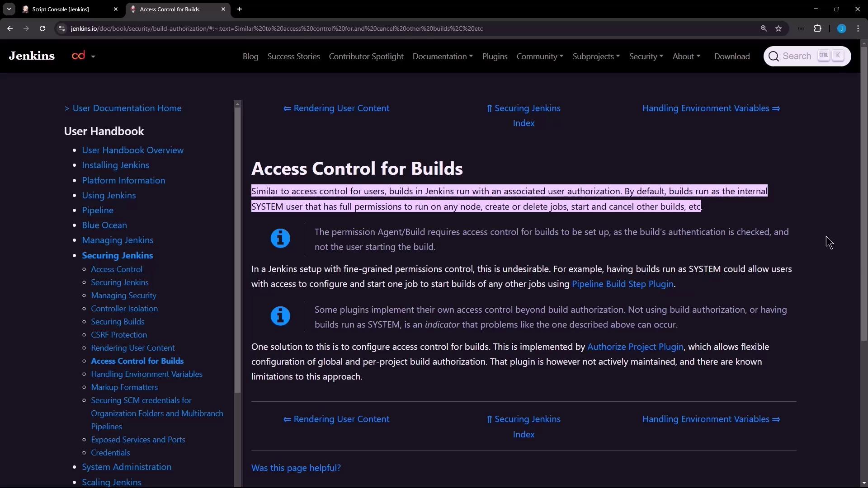This screenshot has width=868, height=488.
Task: Open the Plugins menu item
Action: 495,56
